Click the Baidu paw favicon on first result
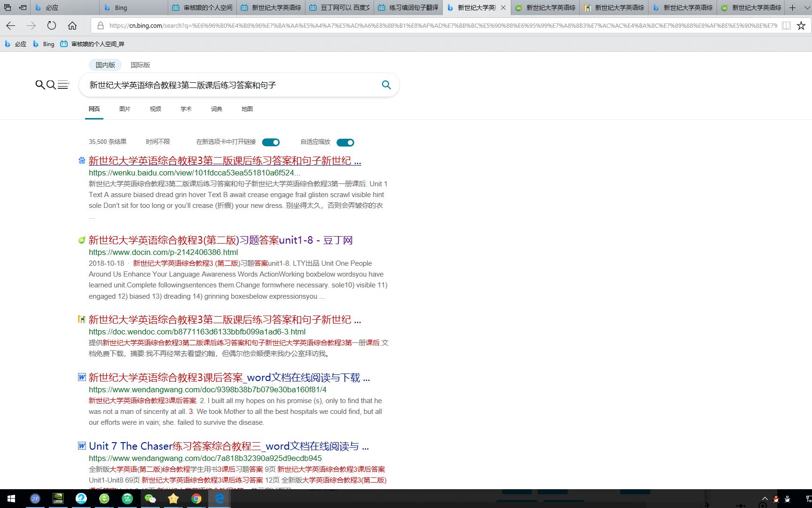Viewport: 812px width, 508px height. point(82,160)
